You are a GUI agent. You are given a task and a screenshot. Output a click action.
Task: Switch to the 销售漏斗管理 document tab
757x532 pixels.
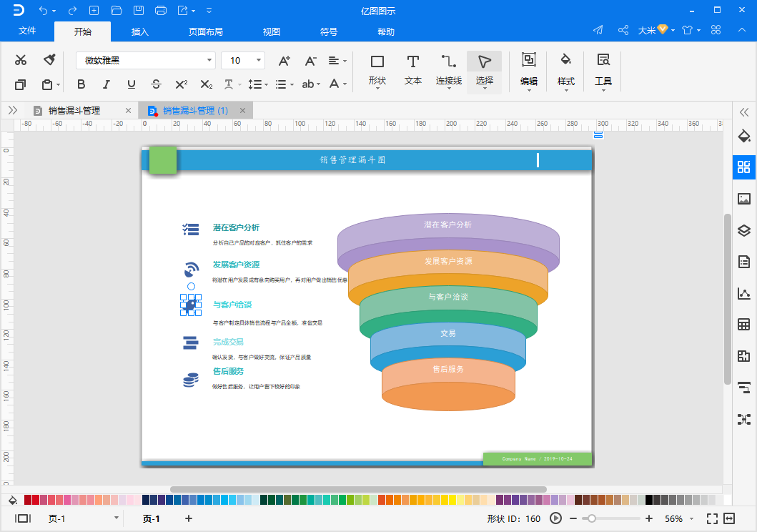[x=74, y=111]
